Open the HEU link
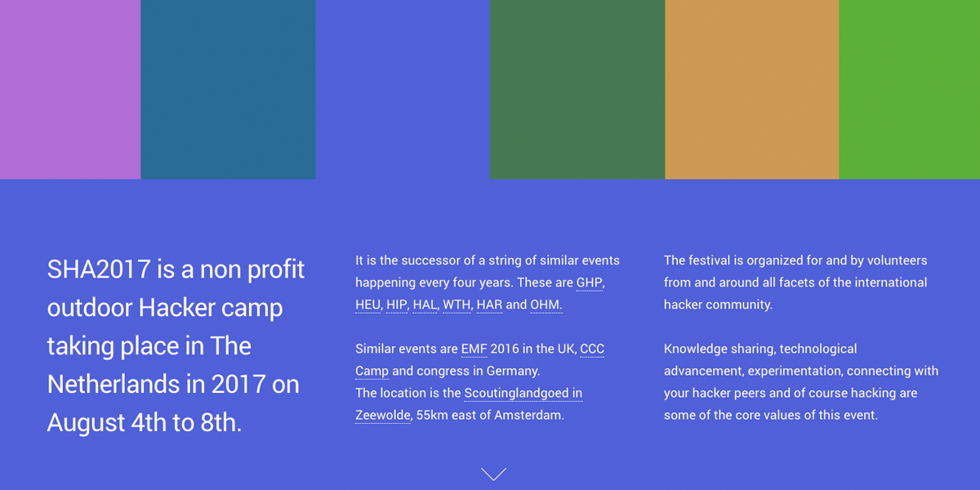This screenshot has width=980, height=490. point(367,305)
